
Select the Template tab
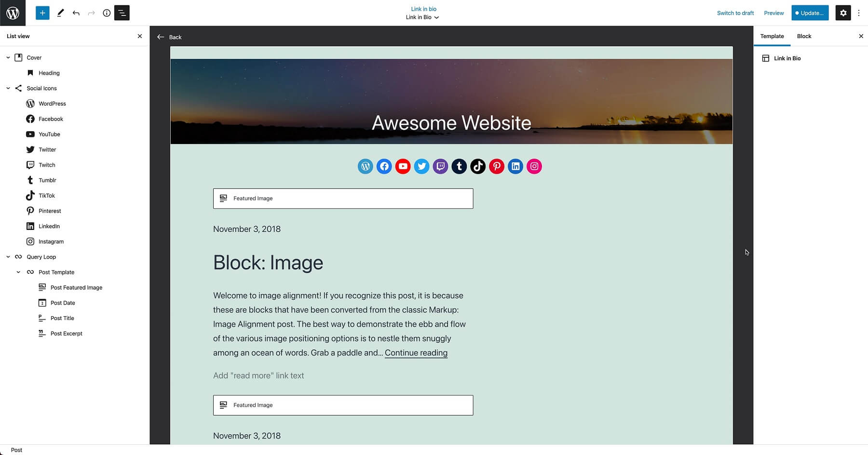click(772, 36)
